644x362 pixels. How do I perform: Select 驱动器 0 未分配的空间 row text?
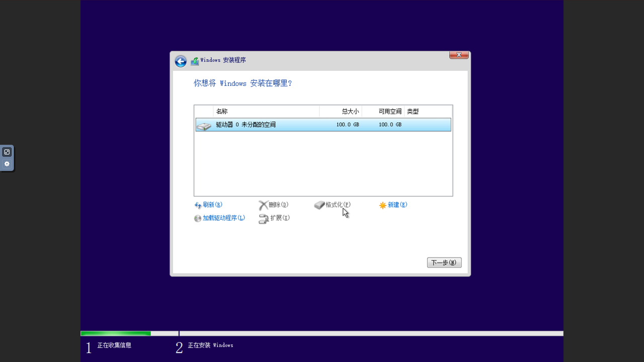point(246,125)
